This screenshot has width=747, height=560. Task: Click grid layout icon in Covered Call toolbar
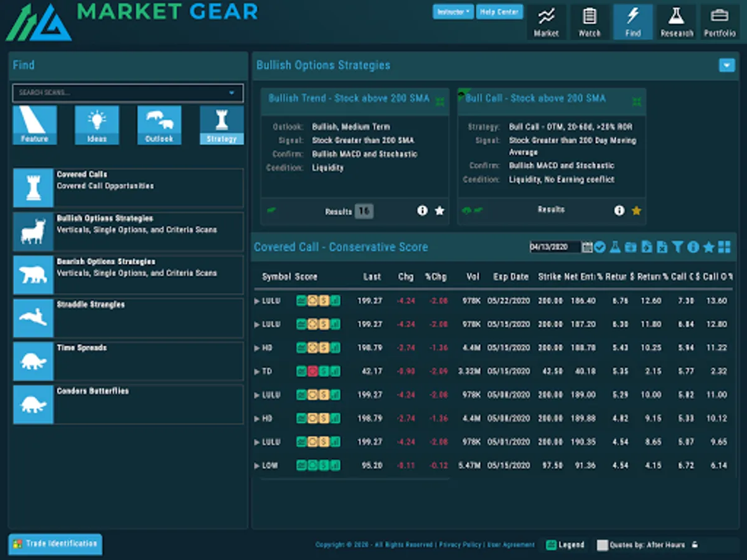[724, 247]
